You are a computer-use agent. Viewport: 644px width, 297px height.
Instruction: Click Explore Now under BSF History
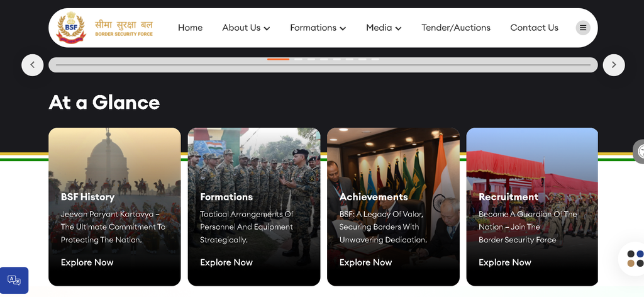coord(87,262)
